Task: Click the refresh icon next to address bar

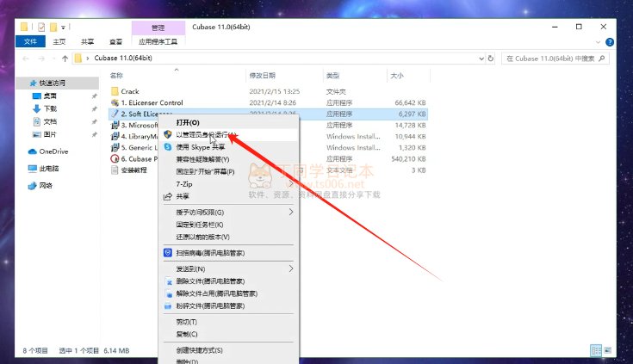Action: pos(491,59)
